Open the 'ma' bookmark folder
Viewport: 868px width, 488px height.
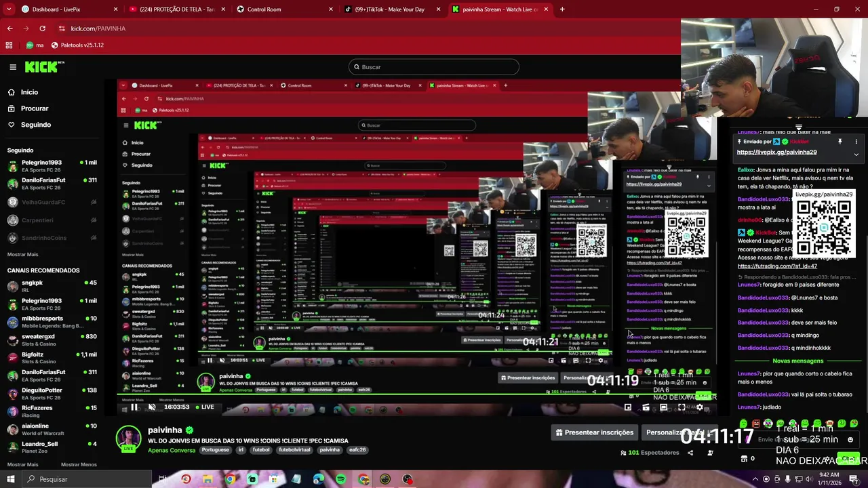click(x=35, y=45)
